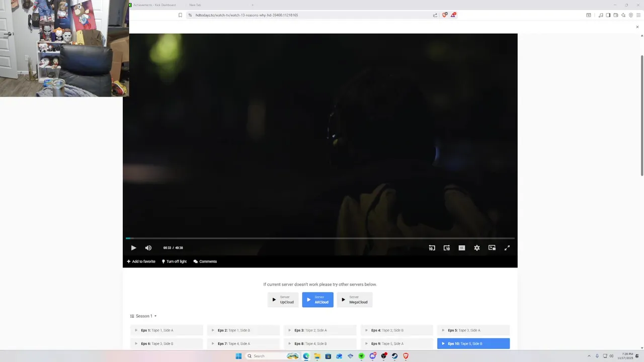Screen dimensions: 644x362
Task: Open Eps 6: Tape 3, Side B
Action: 167,343
